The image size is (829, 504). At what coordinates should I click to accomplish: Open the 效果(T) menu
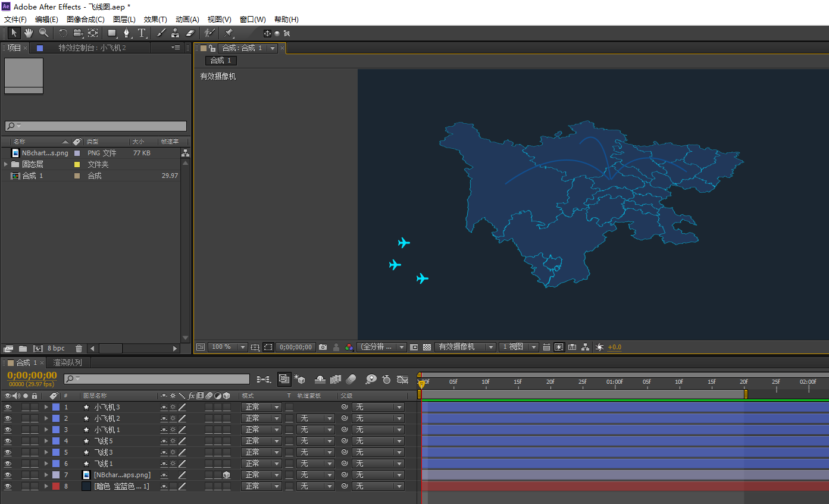pyautogui.click(x=155, y=20)
